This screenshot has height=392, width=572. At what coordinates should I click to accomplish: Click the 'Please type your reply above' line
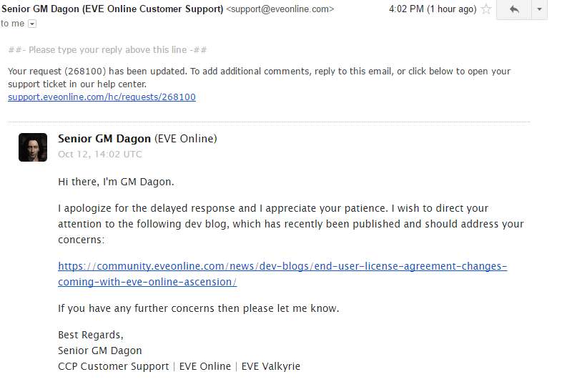click(108, 50)
